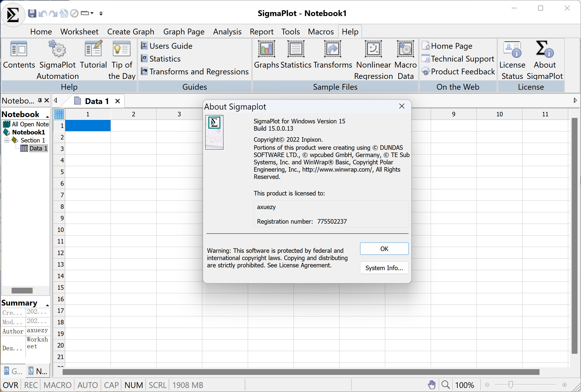Open Macro Data sample files

click(x=405, y=60)
